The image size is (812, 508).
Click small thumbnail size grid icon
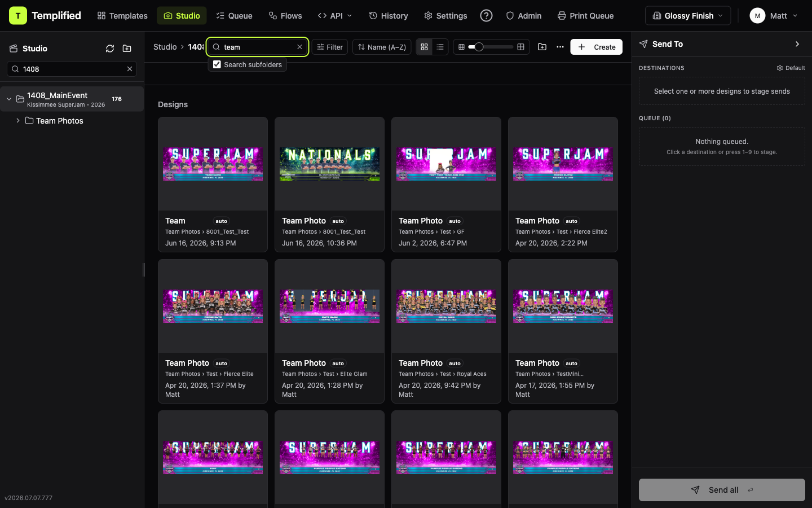tap(461, 47)
